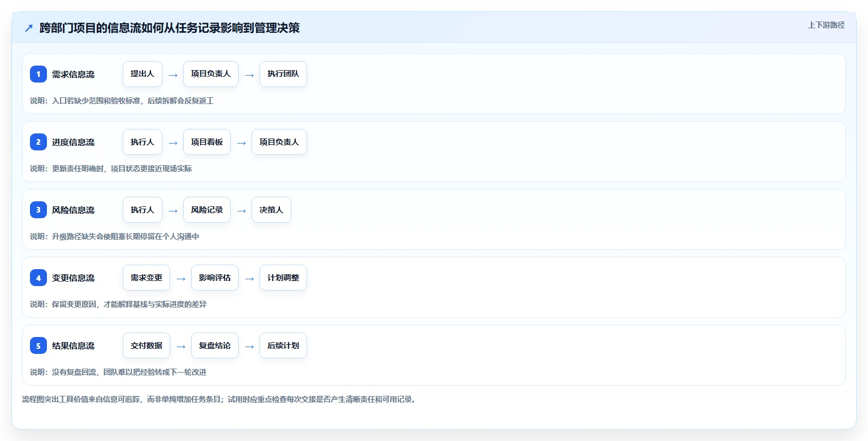Click step badge 5 for 结果信息流
The height and width of the screenshot is (441, 868).
pos(38,345)
